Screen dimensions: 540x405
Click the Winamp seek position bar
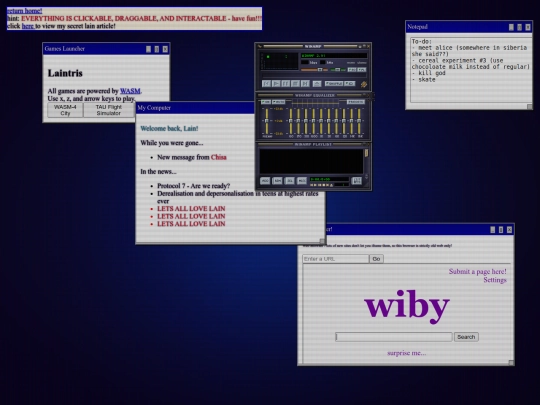(314, 75)
